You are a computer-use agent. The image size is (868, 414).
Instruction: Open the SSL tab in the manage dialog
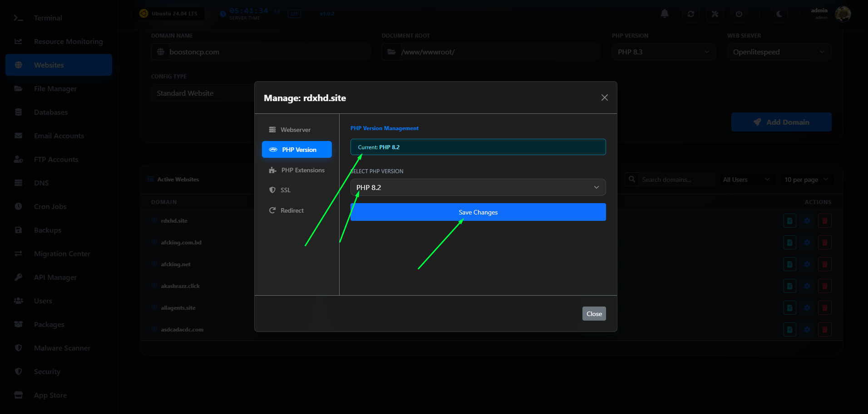point(285,190)
